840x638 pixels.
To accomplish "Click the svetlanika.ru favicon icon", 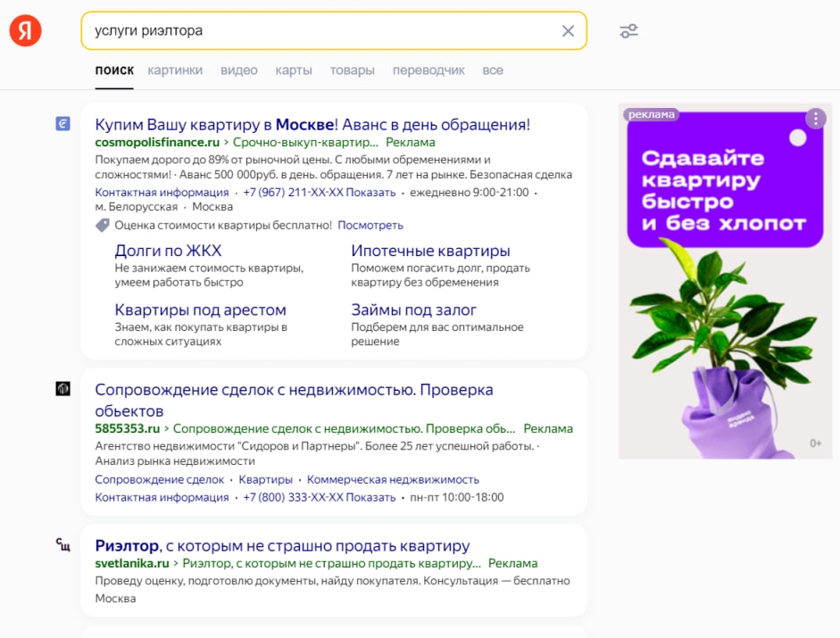I will click(x=62, y=545).
